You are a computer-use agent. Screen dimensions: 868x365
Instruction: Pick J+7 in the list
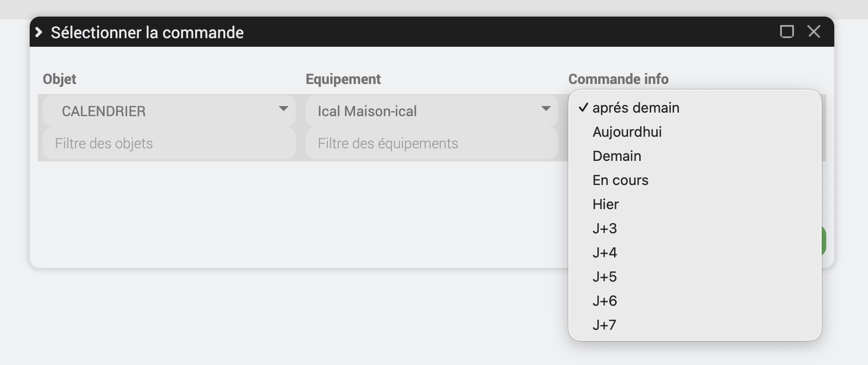pos(604,325)
